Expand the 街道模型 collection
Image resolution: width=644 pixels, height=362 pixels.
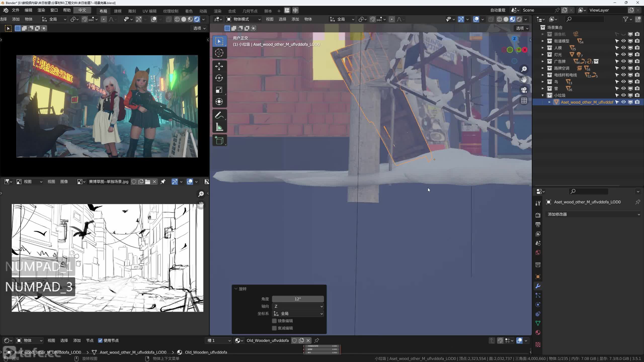543,41
